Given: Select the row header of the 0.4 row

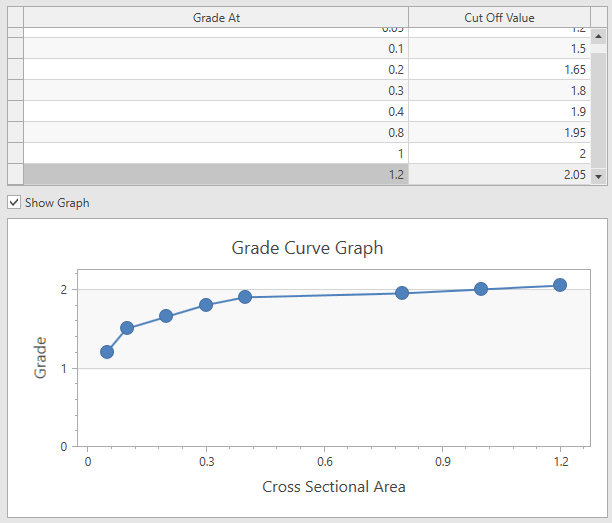Looking at the screenshot, I should click(15, 112).
